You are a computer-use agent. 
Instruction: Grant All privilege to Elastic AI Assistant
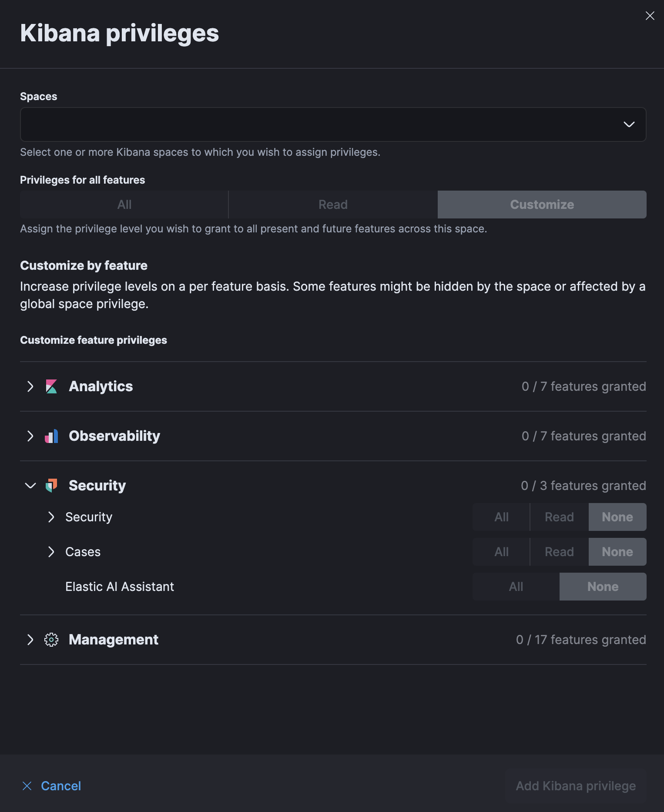[515, 587]
